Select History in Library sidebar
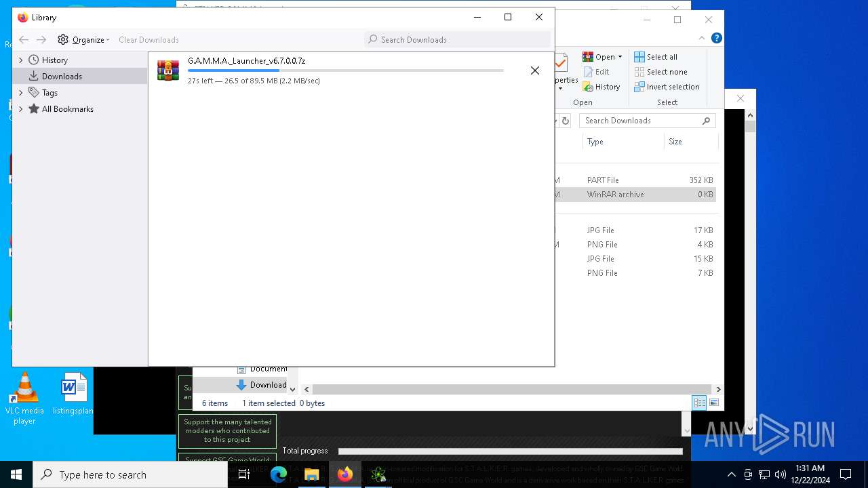 click(54, 60)
